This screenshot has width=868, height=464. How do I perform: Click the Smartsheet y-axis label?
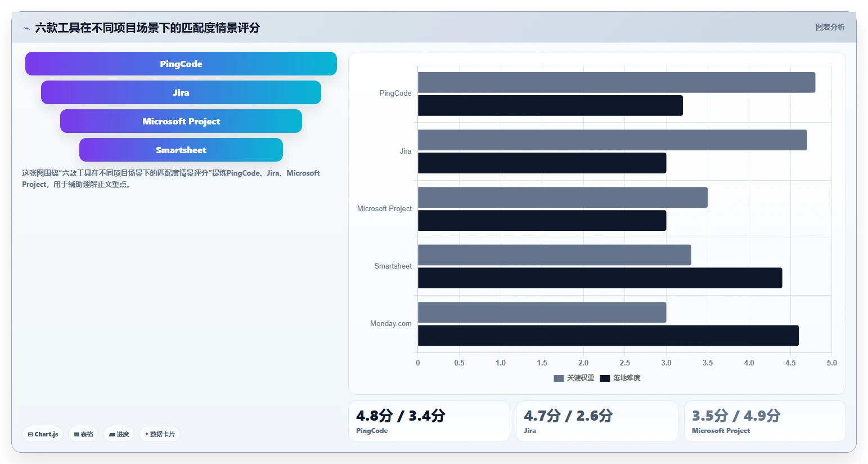click(393, 266)
